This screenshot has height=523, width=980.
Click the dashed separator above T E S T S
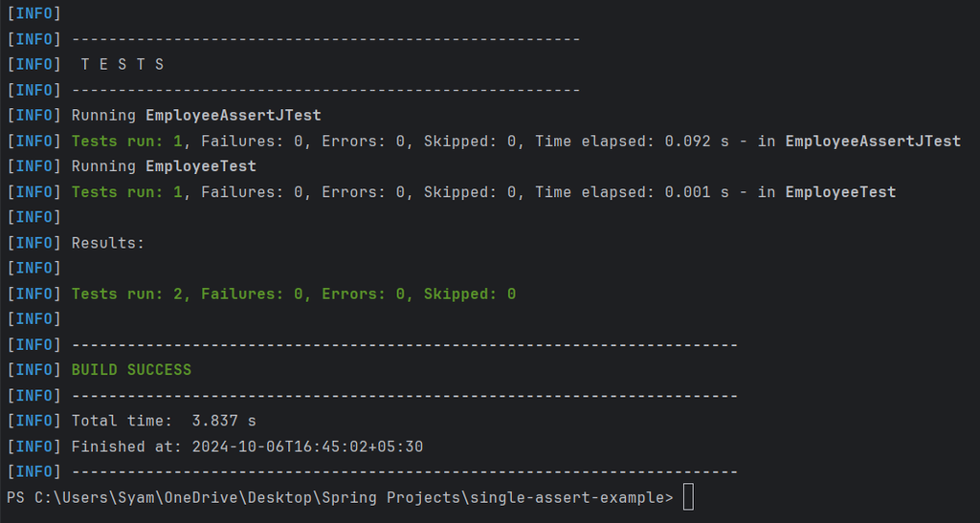pyautogui.click(x=325, y=39)
